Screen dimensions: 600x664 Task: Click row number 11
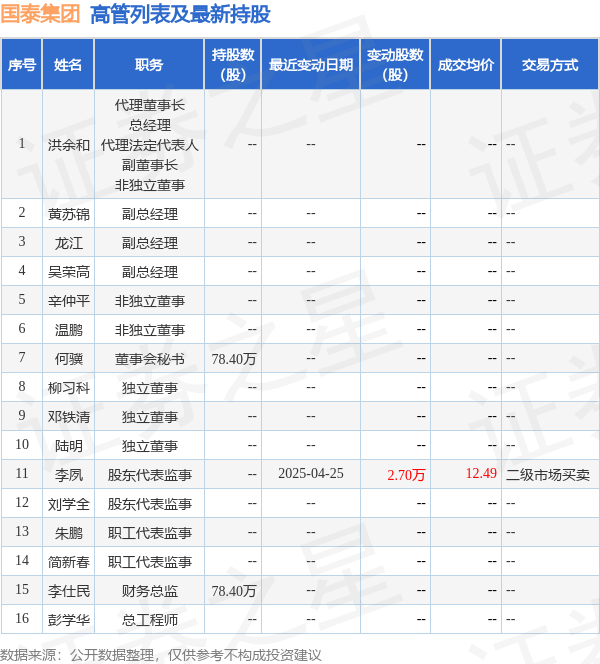pyautogui.click(x=22, y=473)
